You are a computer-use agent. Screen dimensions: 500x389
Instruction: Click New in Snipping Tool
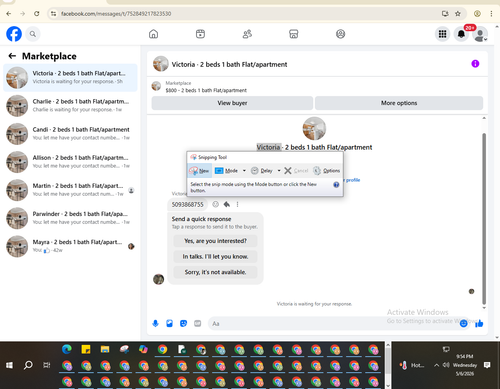coord(199,171)
